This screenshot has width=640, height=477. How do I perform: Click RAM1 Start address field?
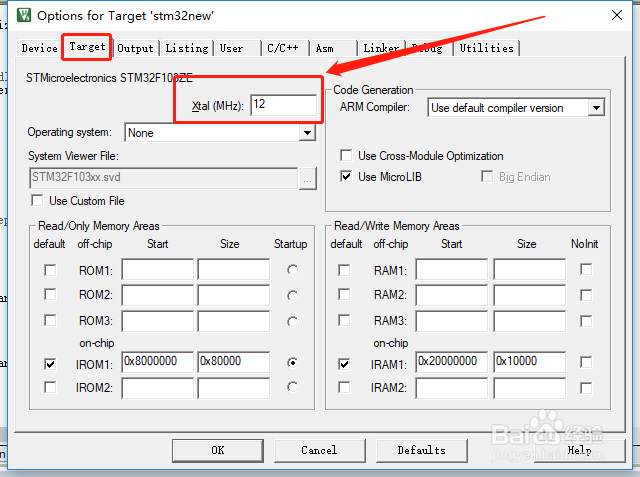451,269
